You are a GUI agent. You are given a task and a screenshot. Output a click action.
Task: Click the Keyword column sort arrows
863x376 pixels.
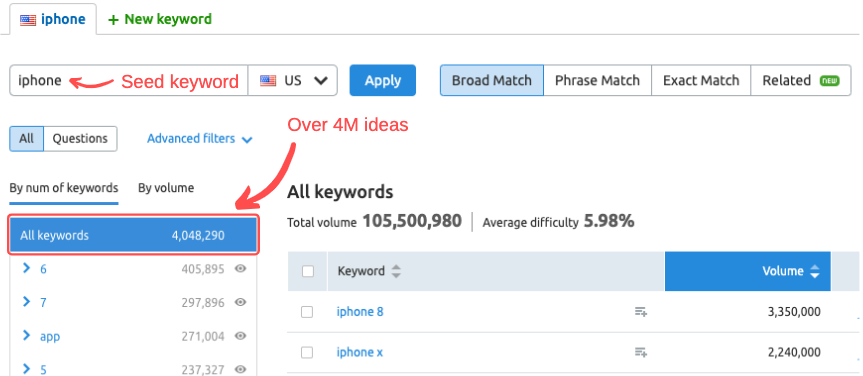click(x=396, y=271)
